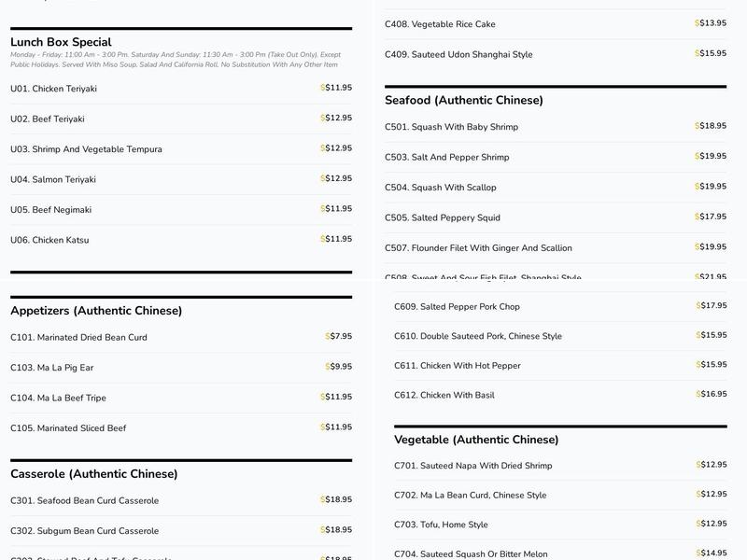The width and height of the screenshot is (747, 560).
Task: Click the $19.95 price for Salt And Pepper Shrimp
Action: tap(711, 157)
